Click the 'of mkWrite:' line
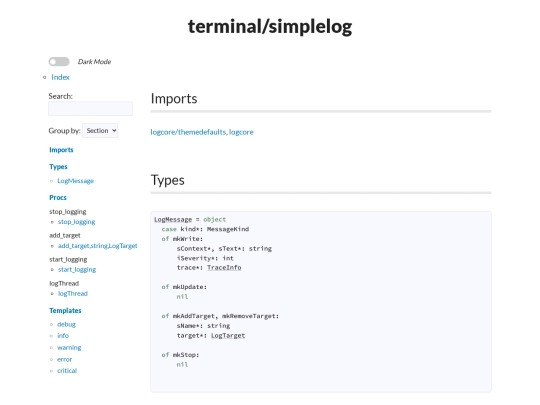The height and width of the screenshot is (405, 540). pos(182,239)
